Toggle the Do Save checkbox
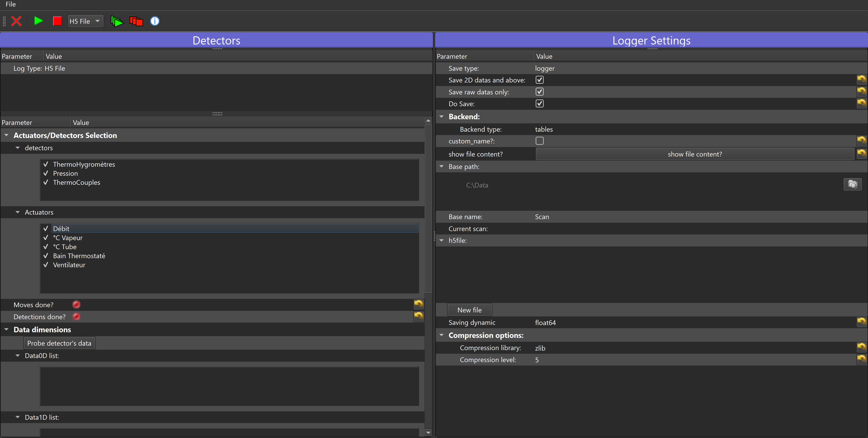The image size is (868, 438). (540, 104)
